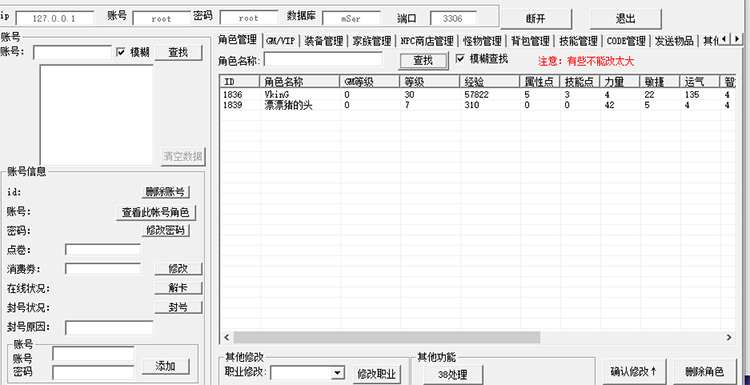Open the 职业修改 dropdown

coord(338,373)
